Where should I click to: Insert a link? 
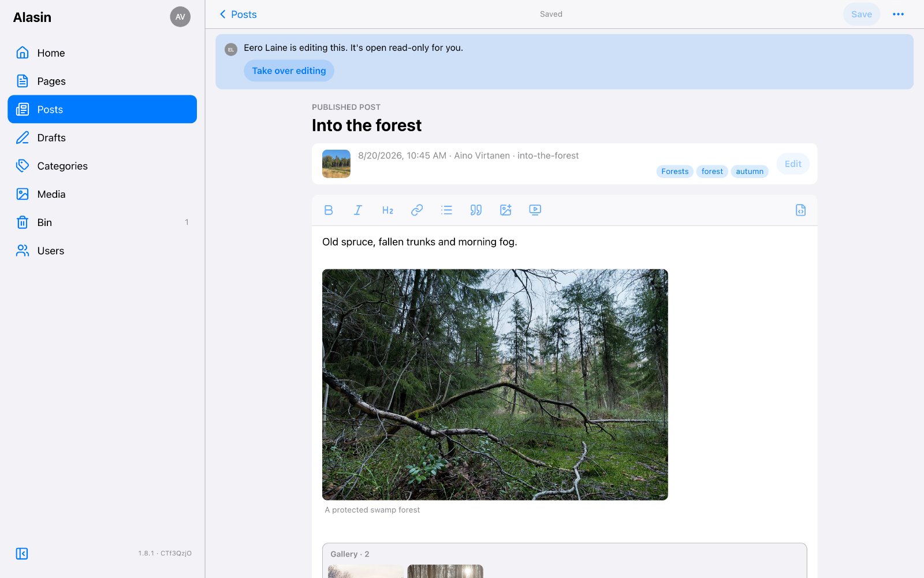(x=417, y=210)
